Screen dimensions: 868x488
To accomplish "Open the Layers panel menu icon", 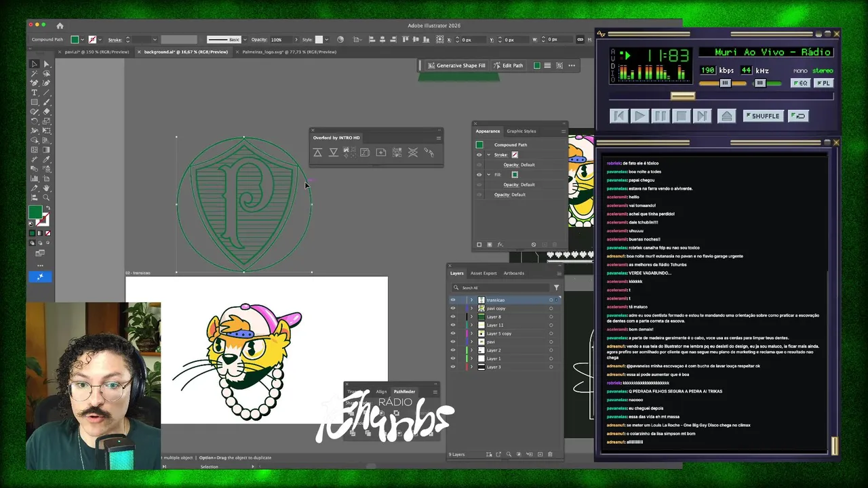I will click(559, 273).
